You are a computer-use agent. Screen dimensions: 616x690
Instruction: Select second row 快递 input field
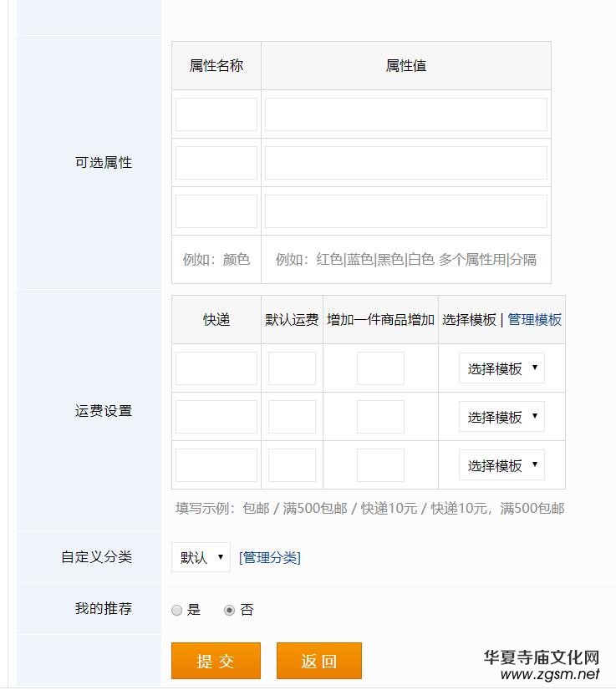(216, 417)
